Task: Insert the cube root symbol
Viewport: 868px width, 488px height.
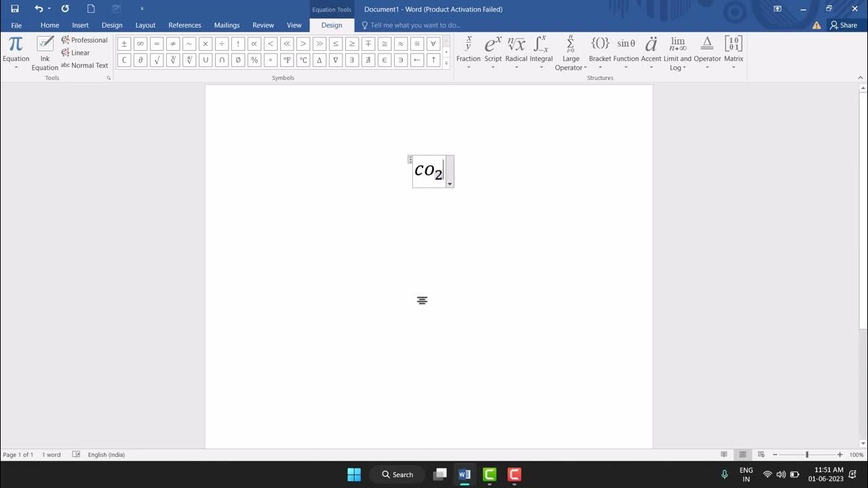Action: coord(173,60)
